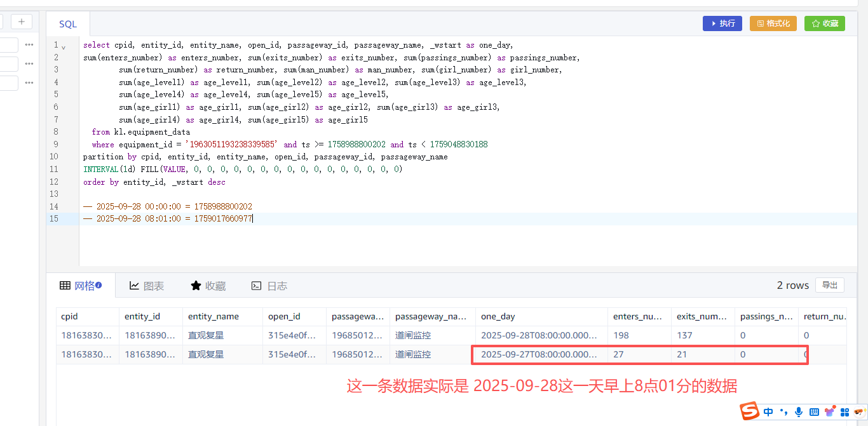Image resolution: width=868 pixels, height=426 pixels.
Task: Click the Sogou microphone voice input icon
Action: 799,412
